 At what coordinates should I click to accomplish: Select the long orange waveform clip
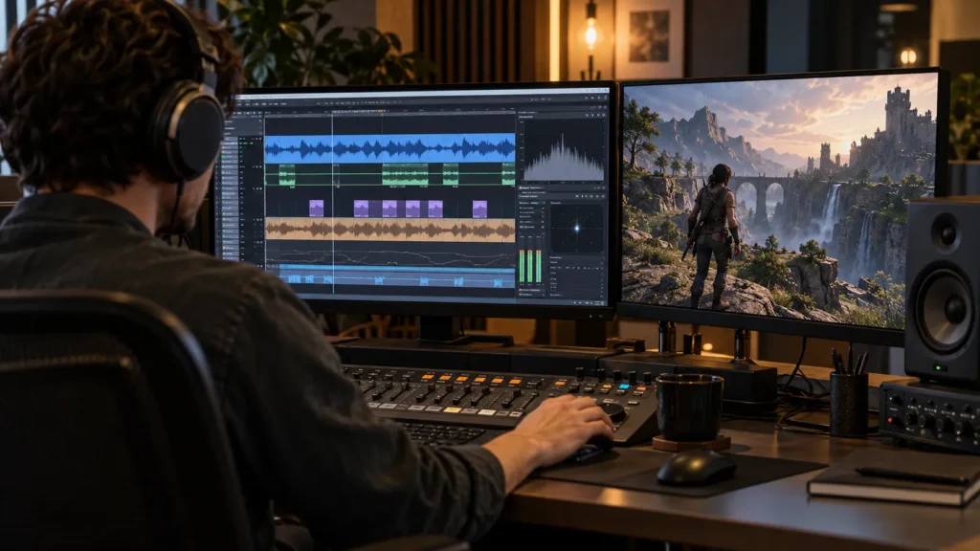click(x=390, y=230)
